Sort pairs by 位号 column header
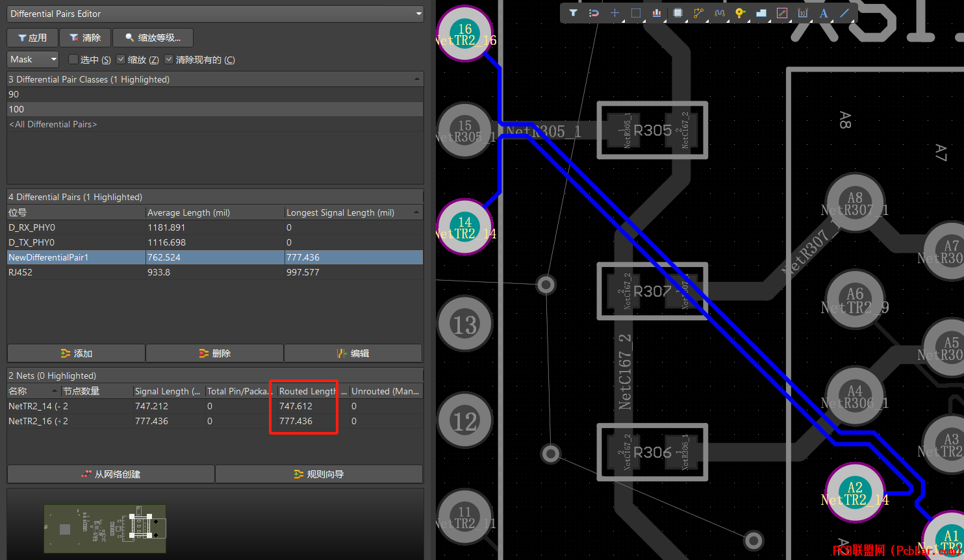964x560 pixels. (76, 212)
